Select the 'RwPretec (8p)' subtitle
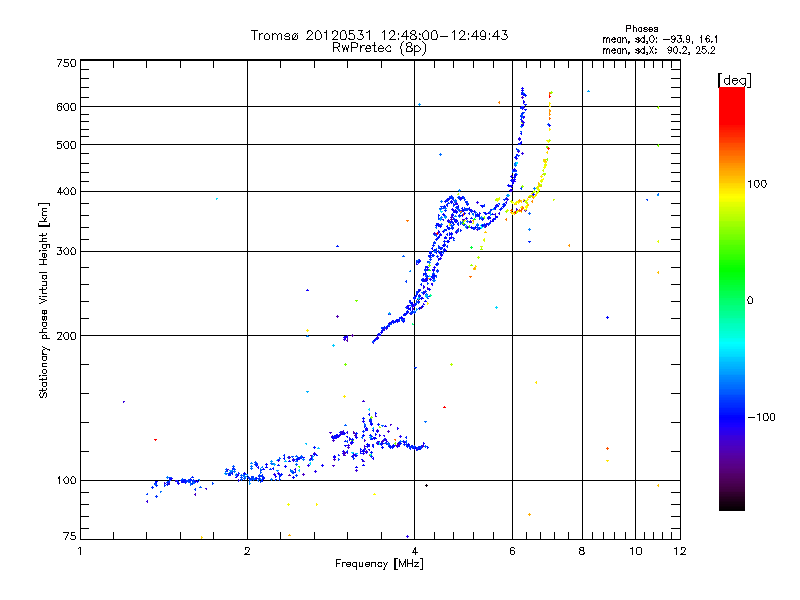Screen dimensions: 800x600 (x=379, y=48)
